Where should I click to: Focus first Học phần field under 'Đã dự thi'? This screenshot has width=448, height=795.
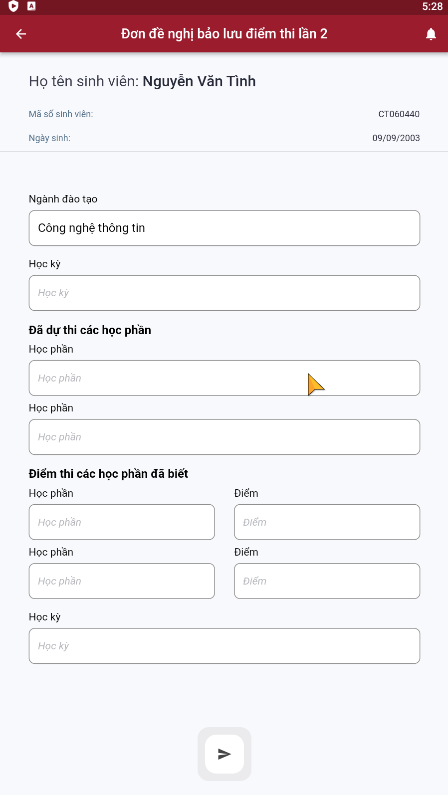224,378
